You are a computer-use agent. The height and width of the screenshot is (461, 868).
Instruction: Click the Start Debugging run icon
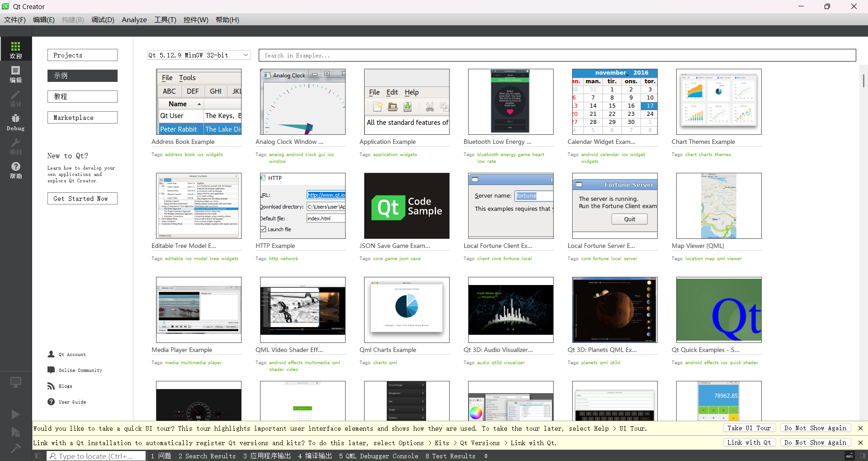click(x=16, y=432)
